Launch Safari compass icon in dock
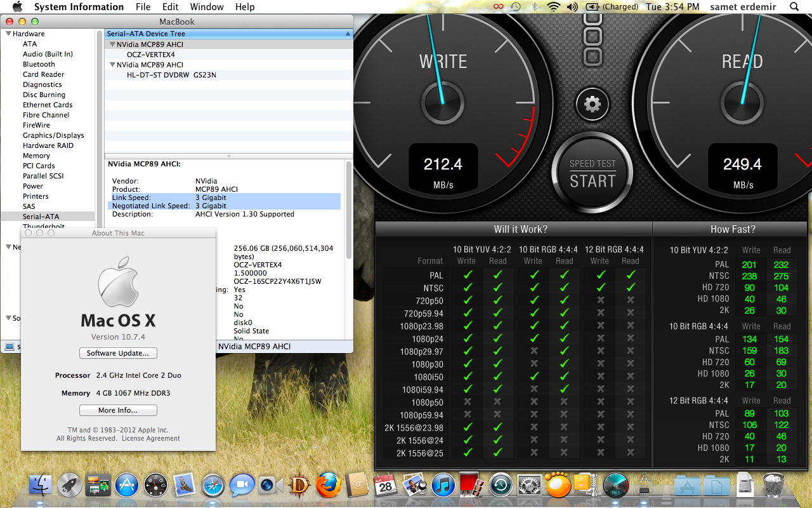This screenshot has height=508, width=812. click(x=213, y=486)
